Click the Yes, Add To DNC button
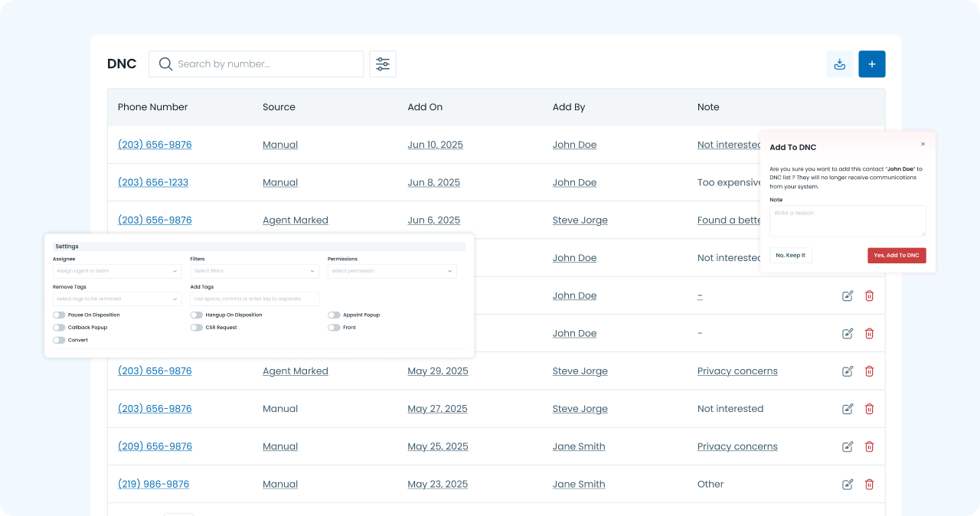Viewport: 980px width, 516px height. (x=896, y=255)
